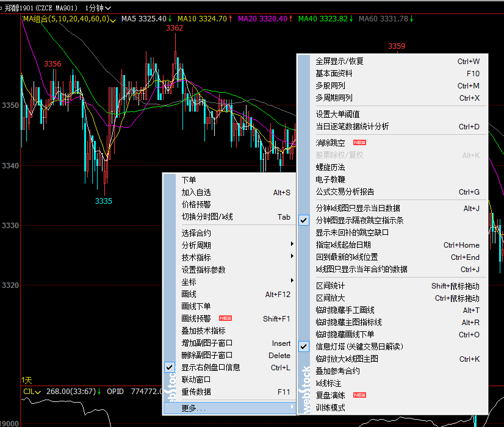The width and height of the screenshot is (504, 427).
Task: Open the 1分钟 period dropdown
Action: point(98,8)
